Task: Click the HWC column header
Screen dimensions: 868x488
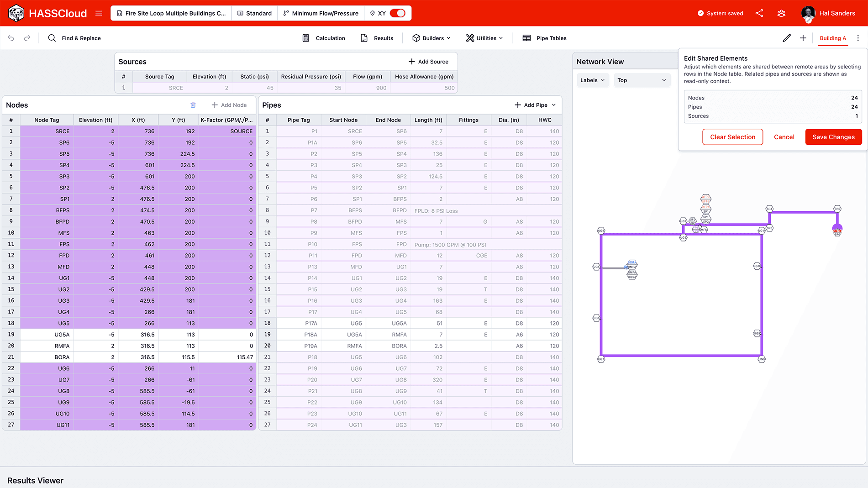Action: [x=544, y=120]
